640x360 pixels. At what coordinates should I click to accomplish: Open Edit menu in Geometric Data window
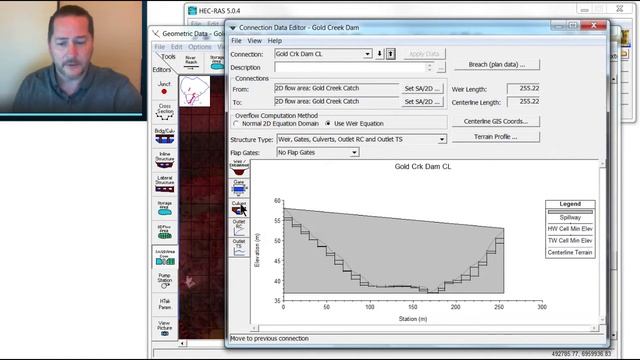click(x=176, y=47)
